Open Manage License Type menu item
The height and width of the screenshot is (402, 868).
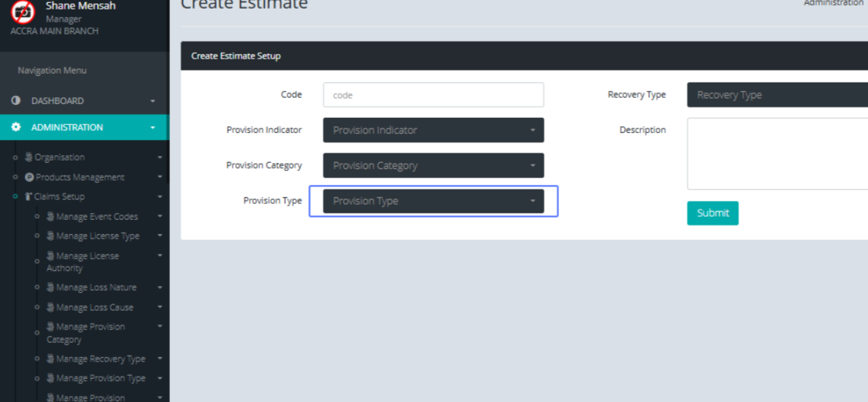click(98, 236)
